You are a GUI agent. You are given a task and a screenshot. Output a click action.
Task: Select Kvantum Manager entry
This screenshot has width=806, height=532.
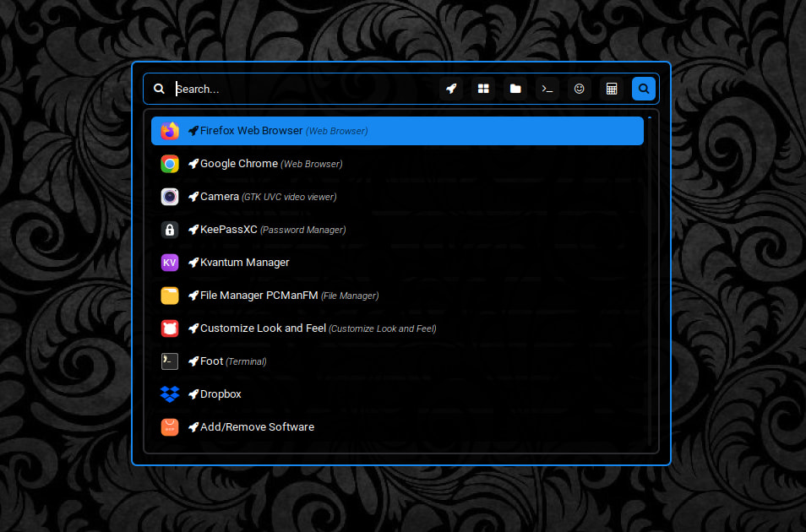click(397, 263)
